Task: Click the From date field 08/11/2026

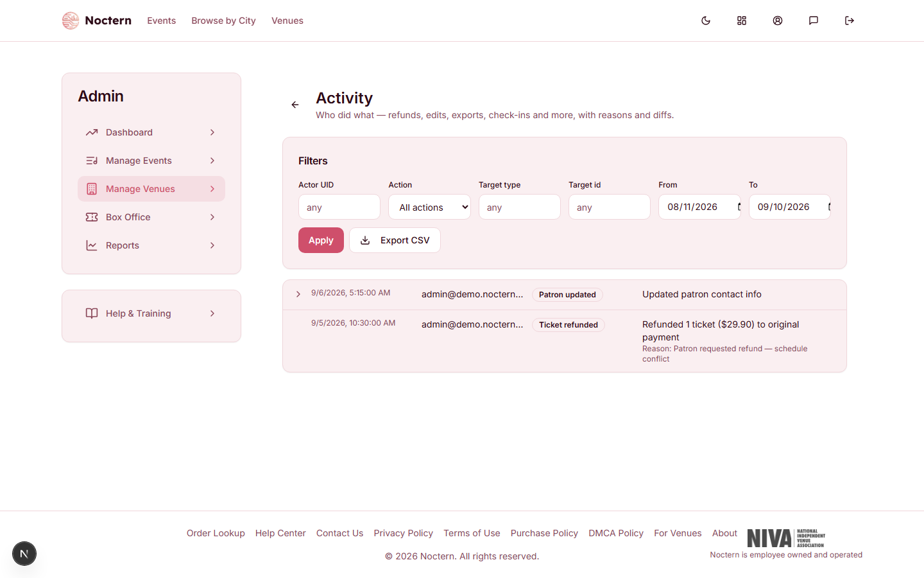Action: tap(699, 207)
